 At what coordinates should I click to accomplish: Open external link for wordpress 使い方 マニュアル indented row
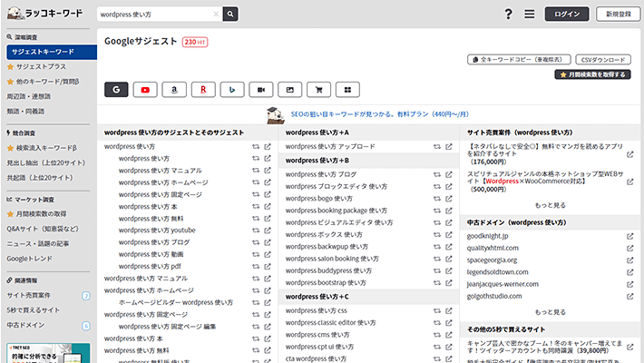click(268, 171)
